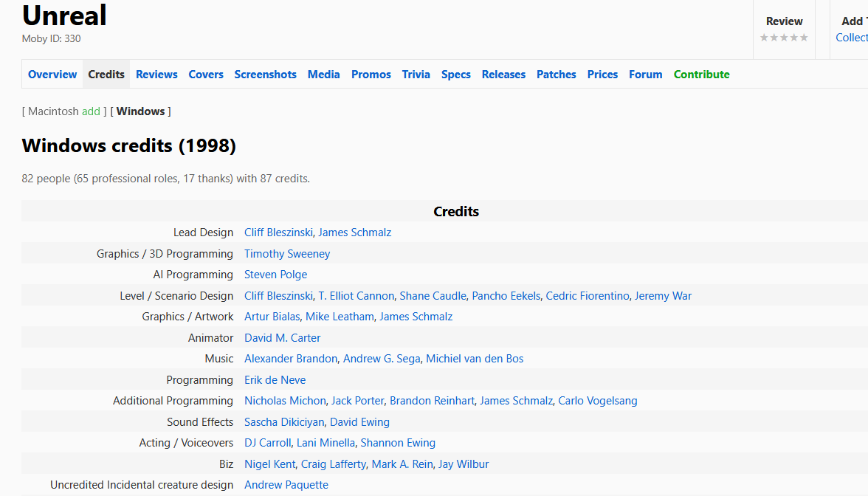Open Brandon Reinhart's profile
The image size is (868, 496).
433,401
